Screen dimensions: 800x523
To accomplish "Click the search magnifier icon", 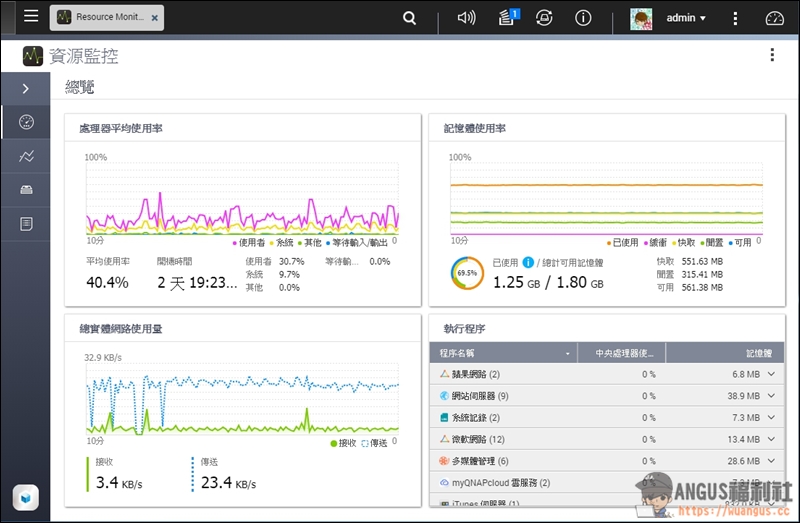I will click(x=410, y=18).
